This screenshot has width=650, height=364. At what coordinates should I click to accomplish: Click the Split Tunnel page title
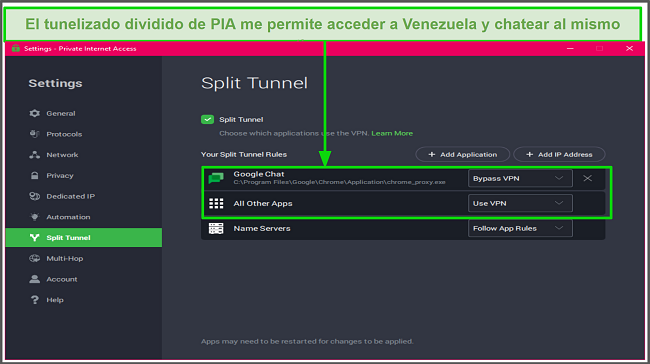(x=254, y=83)
